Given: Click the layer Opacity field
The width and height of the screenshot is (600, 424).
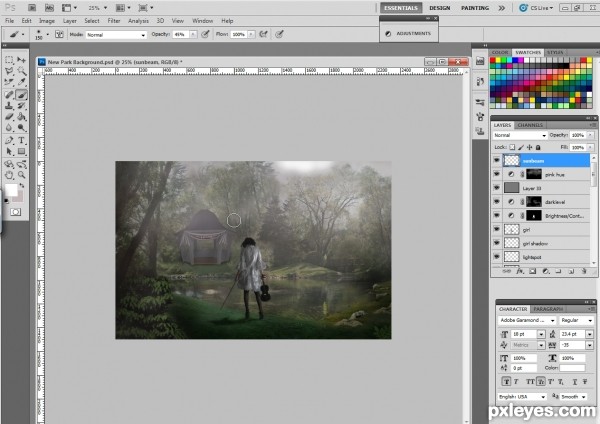Looking at the screenshot, I should coord(578,135).
